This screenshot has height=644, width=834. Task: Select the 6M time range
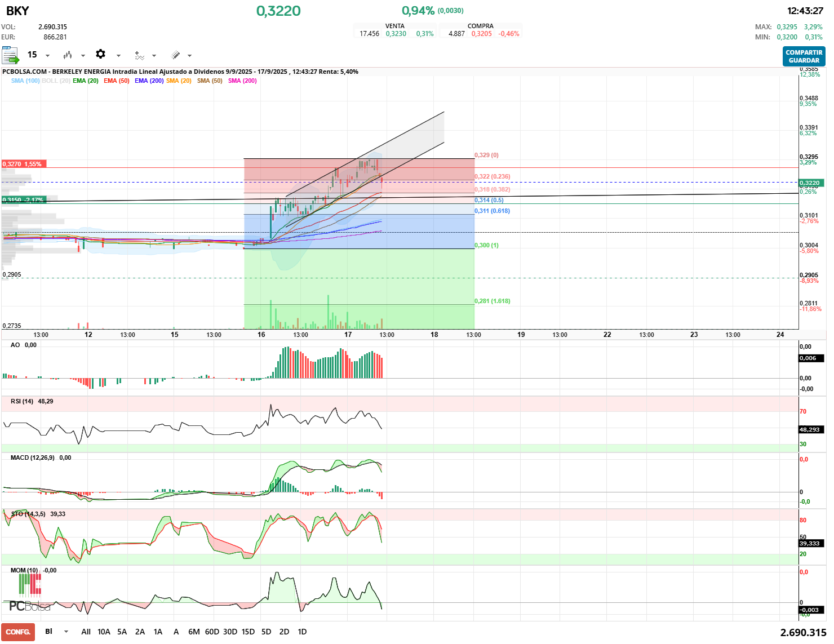coord(194,632)
